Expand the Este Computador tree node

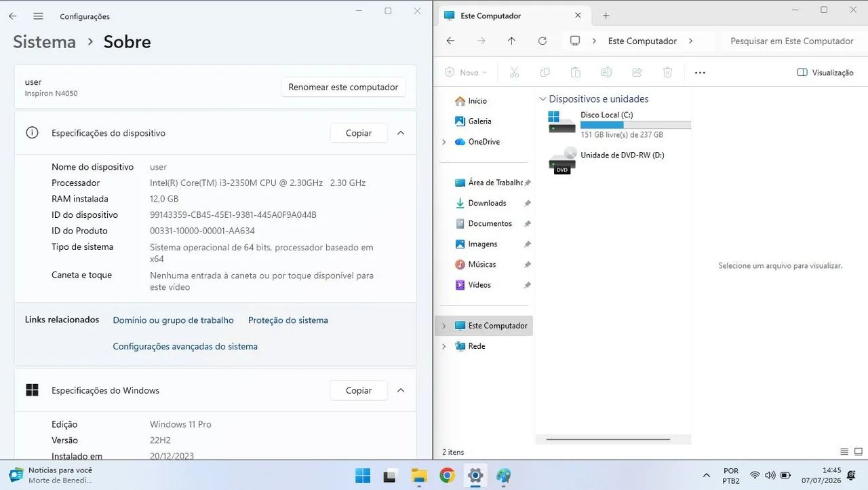444,326
